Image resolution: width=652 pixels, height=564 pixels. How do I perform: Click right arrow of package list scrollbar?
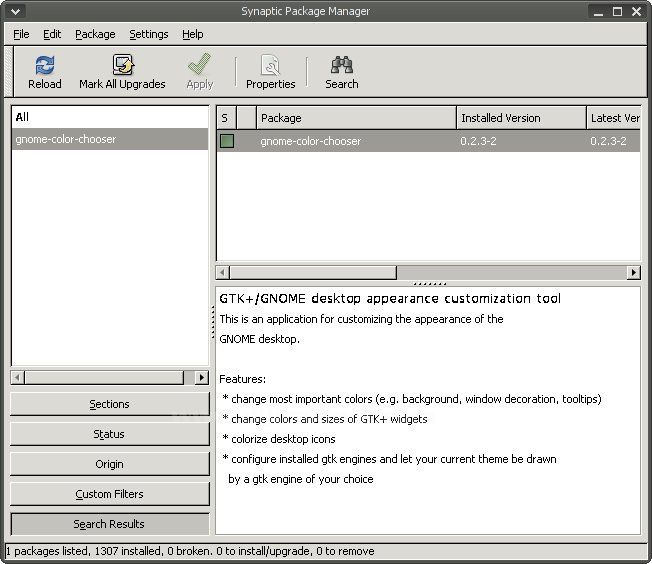click(x=633, y=272)
